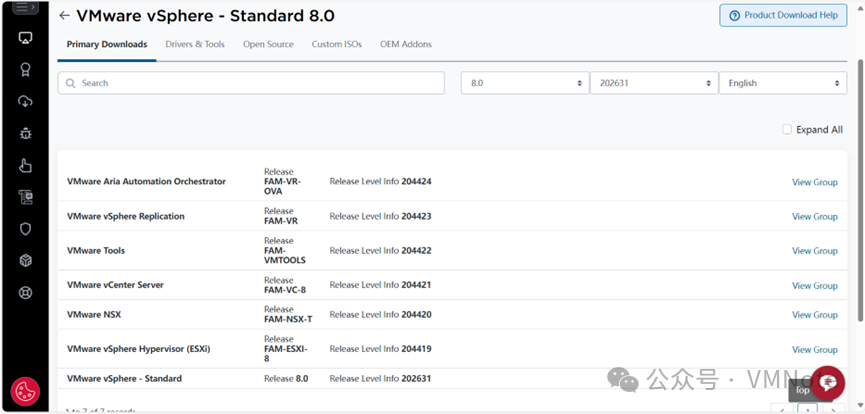The height and width of the screenshot is (414, 865).
Task: Switch to the Custom ISOs tab
Action: click(x=337, y=44)
